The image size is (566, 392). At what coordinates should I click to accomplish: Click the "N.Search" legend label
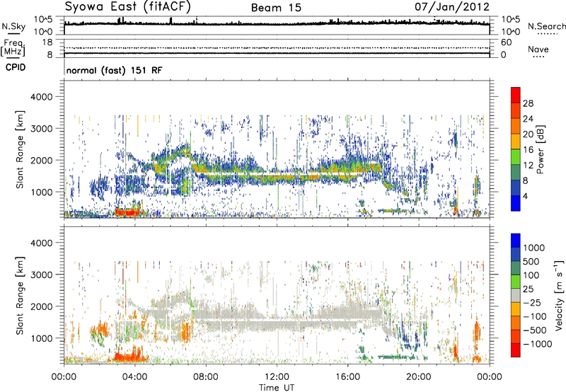(546, 26)
